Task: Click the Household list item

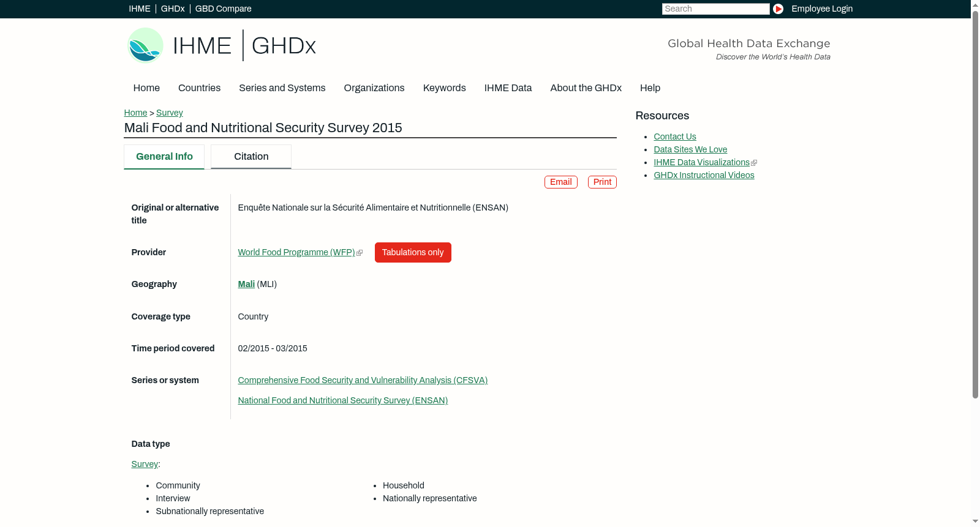Action: click(404, 486)
